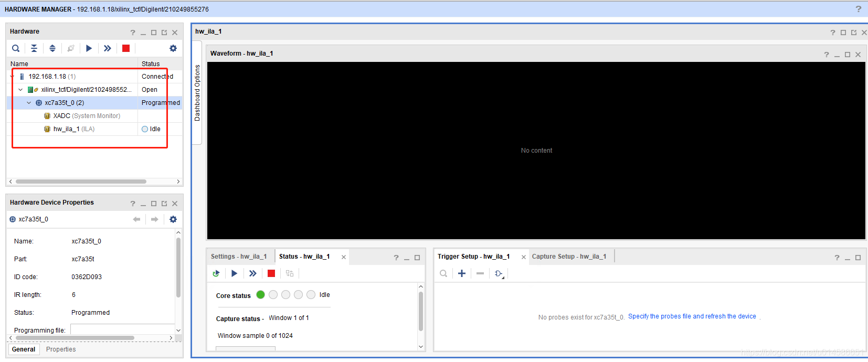Viewport: 868px width, 362px height.
Task: Switch to the General tab
Action: [24, 349]
